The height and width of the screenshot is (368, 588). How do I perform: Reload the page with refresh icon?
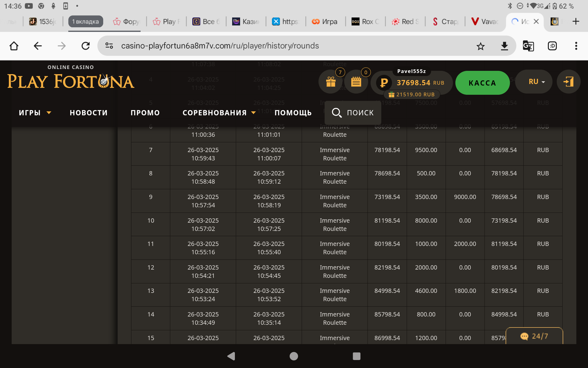point(85,46)
